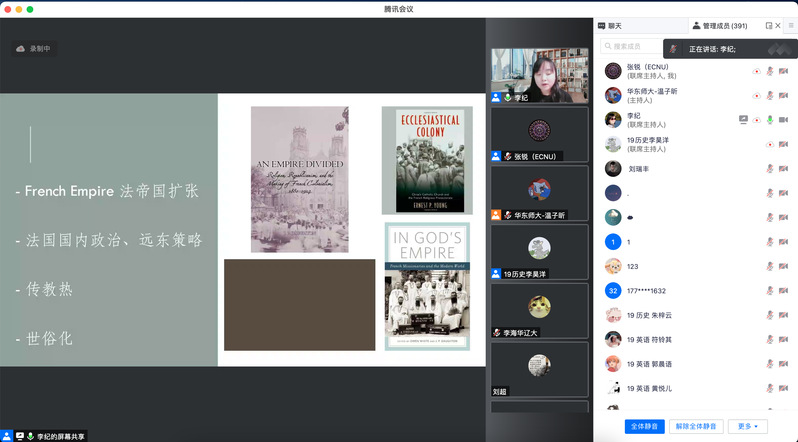Expand the 更多 dropdown
Image resolution: width=798 pixels, height=442 pixels.
pos(747,426)
